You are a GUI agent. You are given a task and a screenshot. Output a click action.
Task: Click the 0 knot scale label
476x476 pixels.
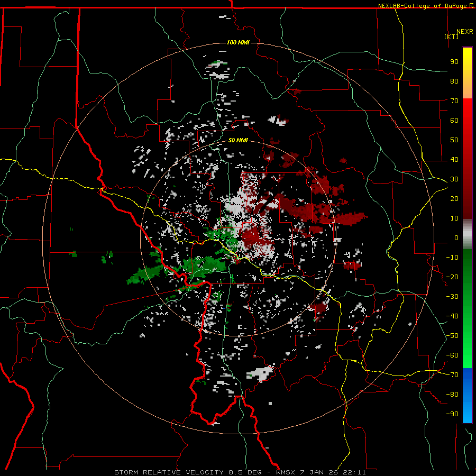tap(456, 237)
